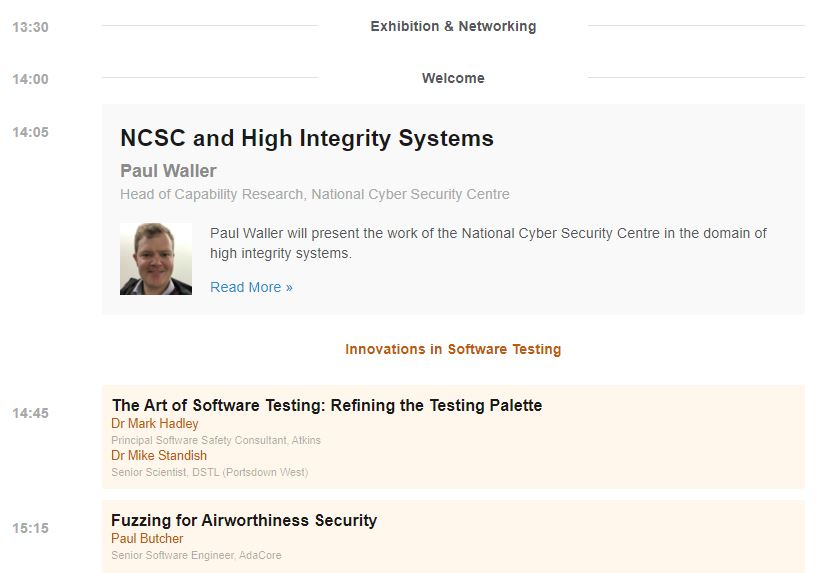Click the Paul Butcher speaker name
This screenshot has height=573, width=819.
[147, 538]
